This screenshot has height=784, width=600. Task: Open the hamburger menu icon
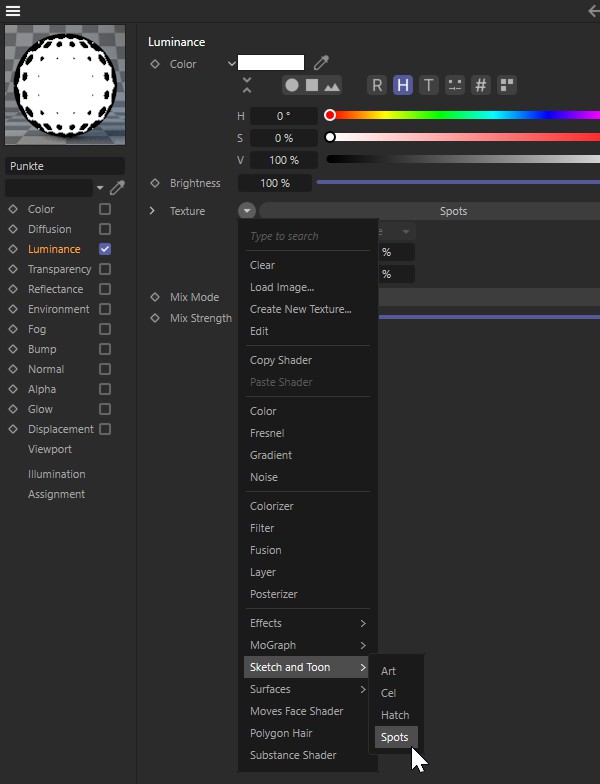13,11
